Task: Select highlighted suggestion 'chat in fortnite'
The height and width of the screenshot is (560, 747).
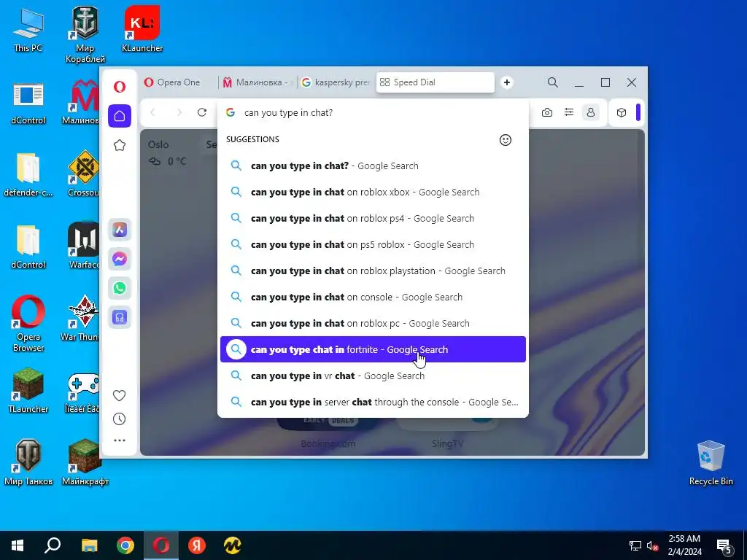Action: [x=373, y=349]
